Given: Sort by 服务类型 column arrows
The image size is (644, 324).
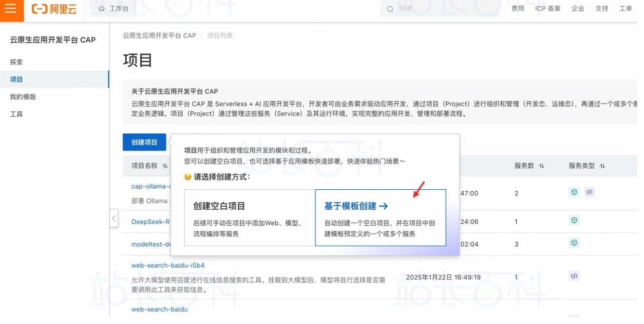Looking at the screenshot, I should [x=603, y=166].
